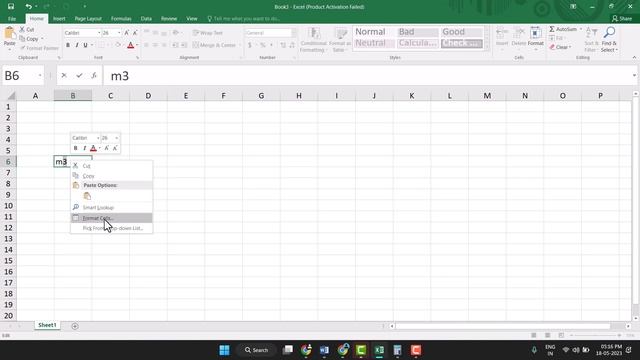Select row 10 header
This screenshot has height=360, width=640.
pyautogui.click(x=8, y=206)
